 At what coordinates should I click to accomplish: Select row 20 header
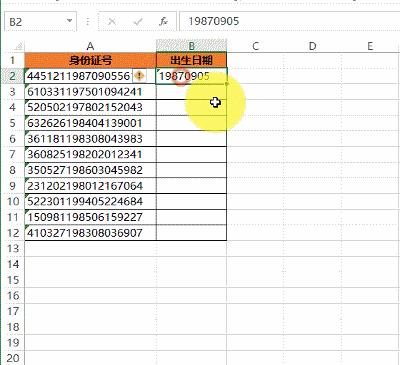point(13,358)
